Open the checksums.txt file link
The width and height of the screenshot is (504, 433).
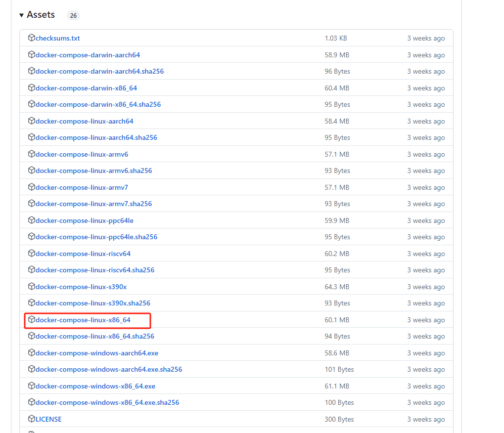(x=58, y=39)
